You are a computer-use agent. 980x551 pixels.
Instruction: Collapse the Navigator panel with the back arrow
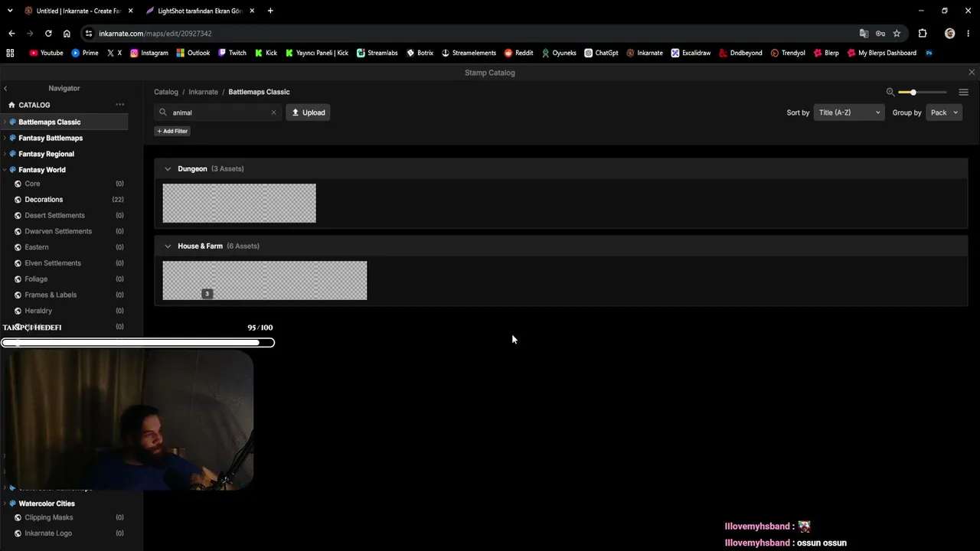(5, 89)
